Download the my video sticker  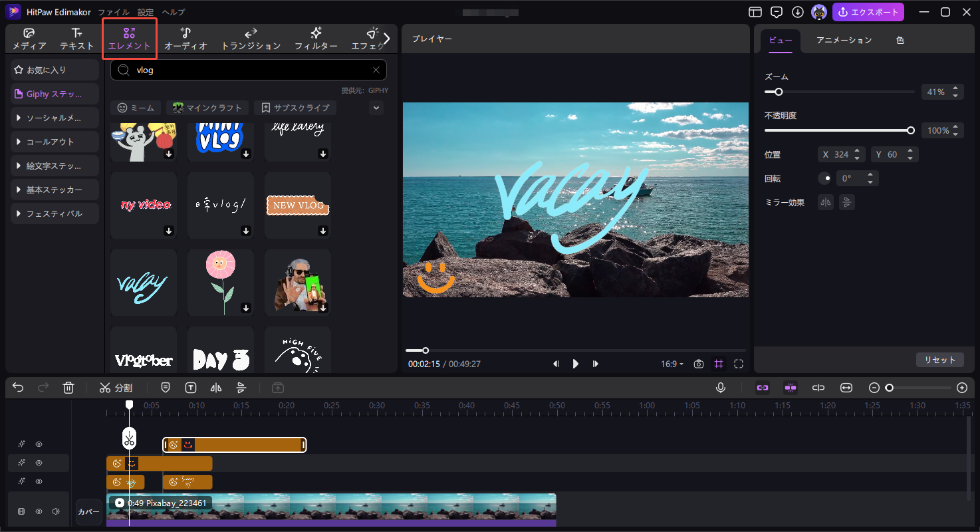(x=169, y=231)
